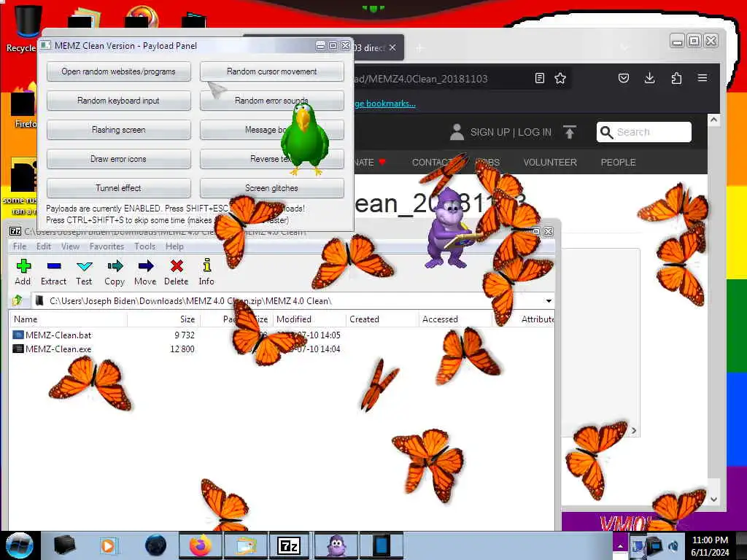Open the Info icon in 7-Zip
Screen dimensions: 747x560
tap(206, 265)
